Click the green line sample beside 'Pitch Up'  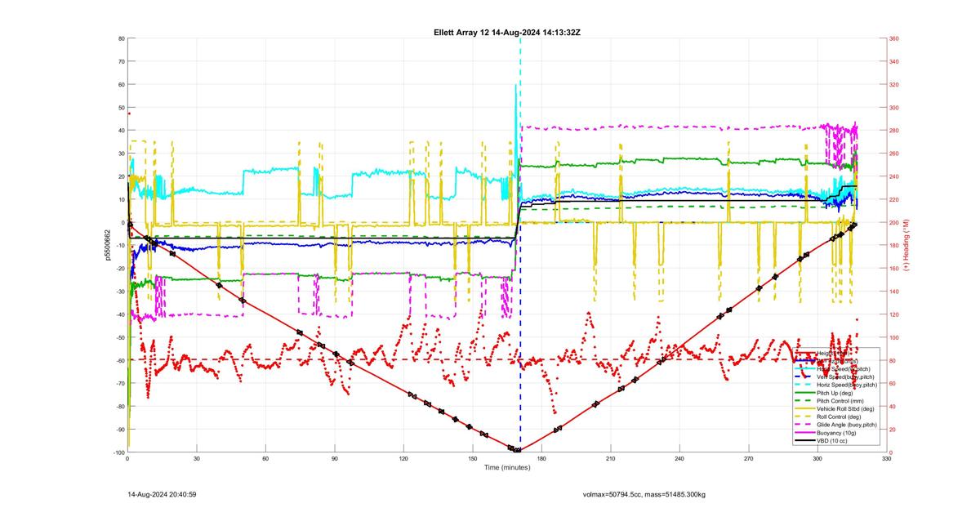(804, 393)
